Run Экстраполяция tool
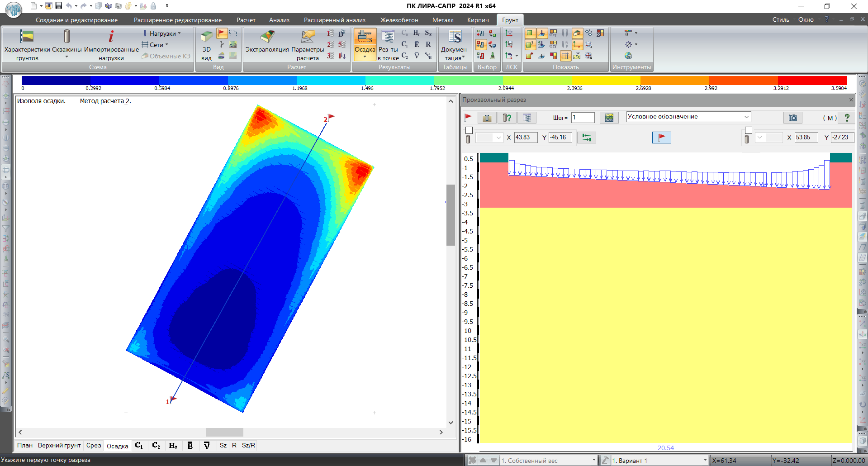The image size is (868, 466). (x=267, y=37)
